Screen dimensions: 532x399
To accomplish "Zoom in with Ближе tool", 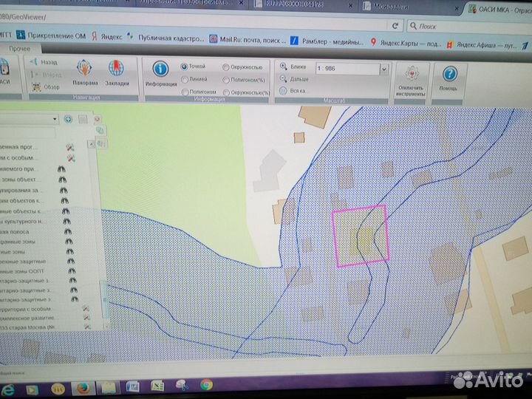I will click(284, 66).
